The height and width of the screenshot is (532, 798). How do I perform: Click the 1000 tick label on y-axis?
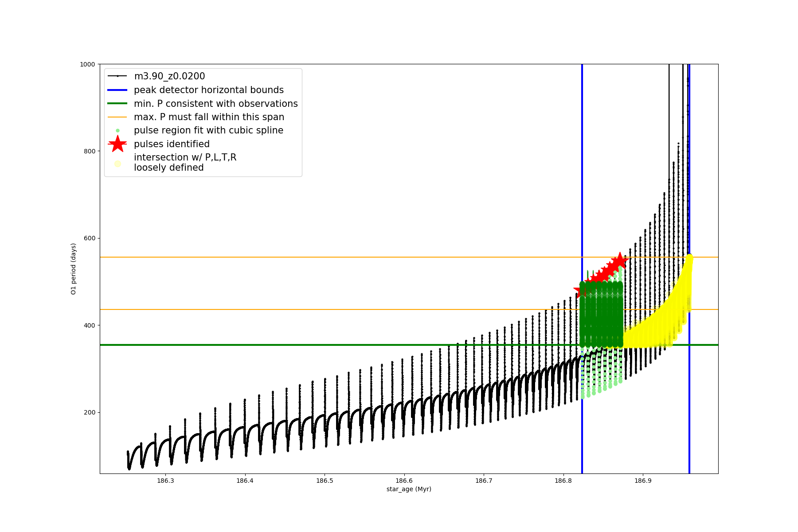coord(87,64)
